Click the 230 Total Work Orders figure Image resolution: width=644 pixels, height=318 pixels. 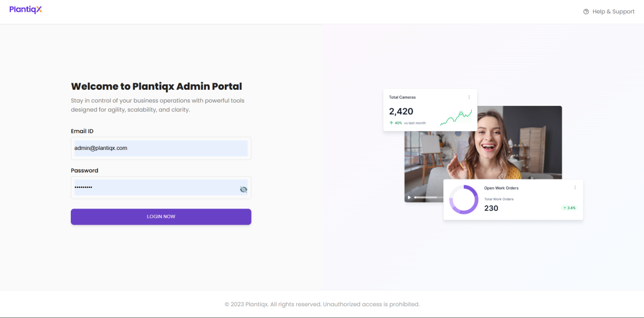click(491, 208)
